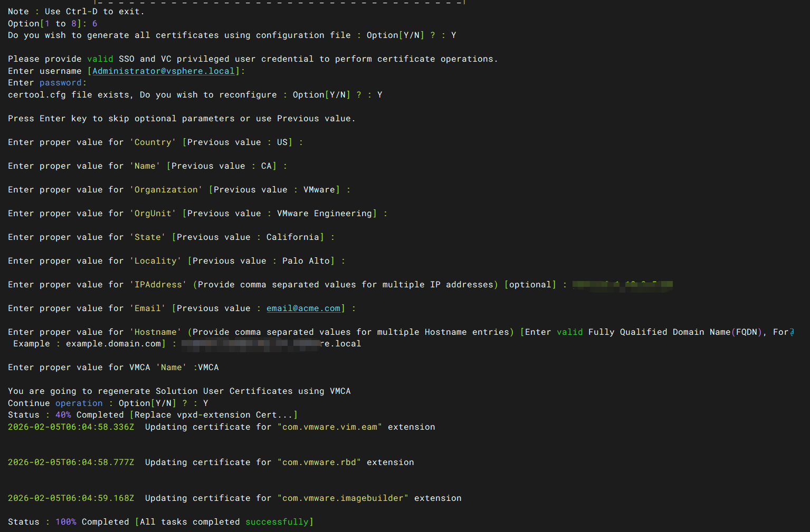Image resolution: width=810 pixels, height=532 pixels.
Task: Click the 'State' parameter label
Action: tap(147, 237)
